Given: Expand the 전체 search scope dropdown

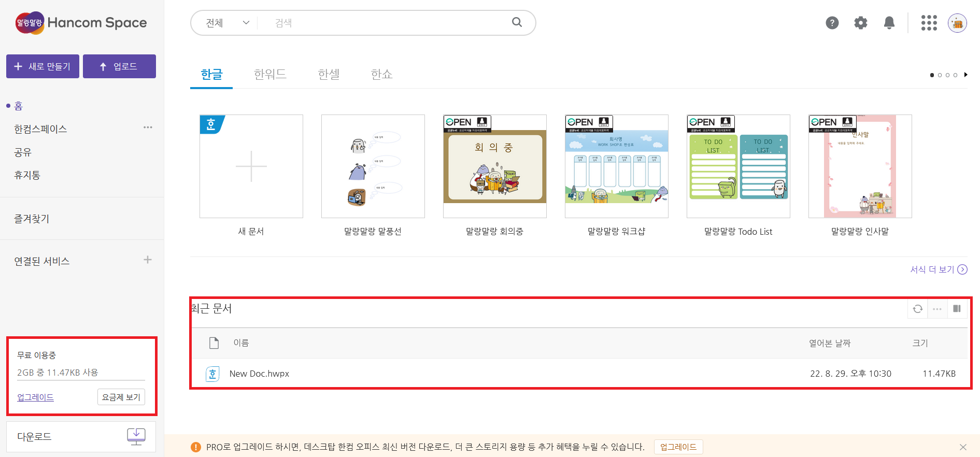Looking at the screenshot, I should click(x=228, y=23).
